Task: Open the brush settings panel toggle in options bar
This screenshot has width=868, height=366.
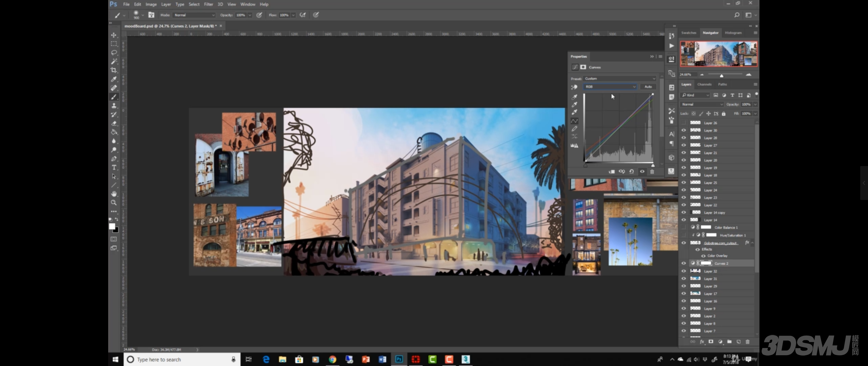Action: pyautogui.click(x=151, y=15)
